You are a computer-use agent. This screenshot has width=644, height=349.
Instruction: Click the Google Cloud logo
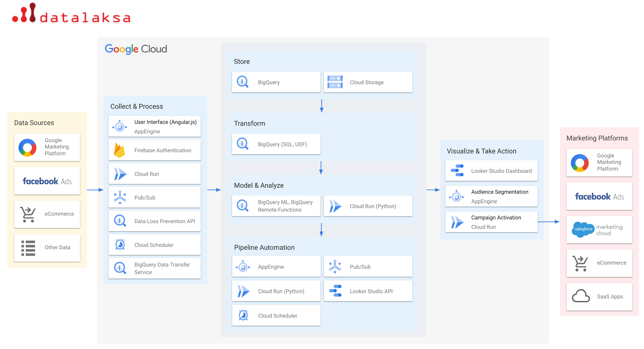[136, 49]
